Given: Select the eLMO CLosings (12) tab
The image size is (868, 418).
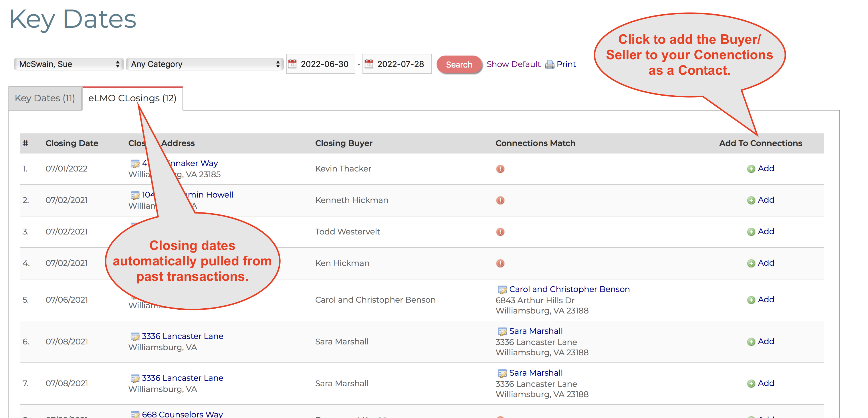Looking at the screenshot, I should point(132,98).
